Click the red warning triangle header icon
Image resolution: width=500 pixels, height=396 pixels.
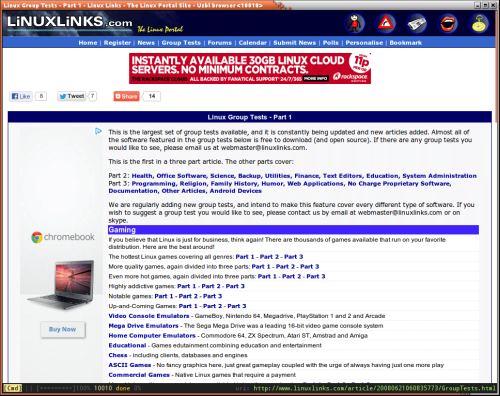pos(386,23)
